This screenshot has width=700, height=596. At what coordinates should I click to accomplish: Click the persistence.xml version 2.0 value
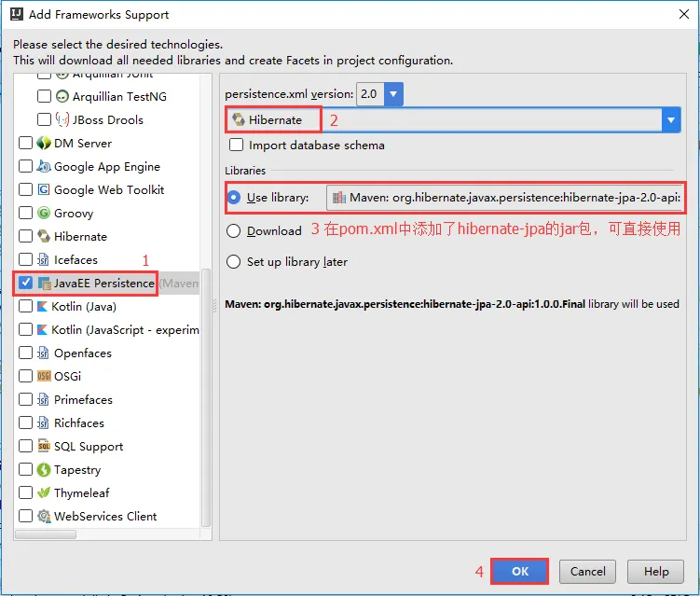point(369,94)
